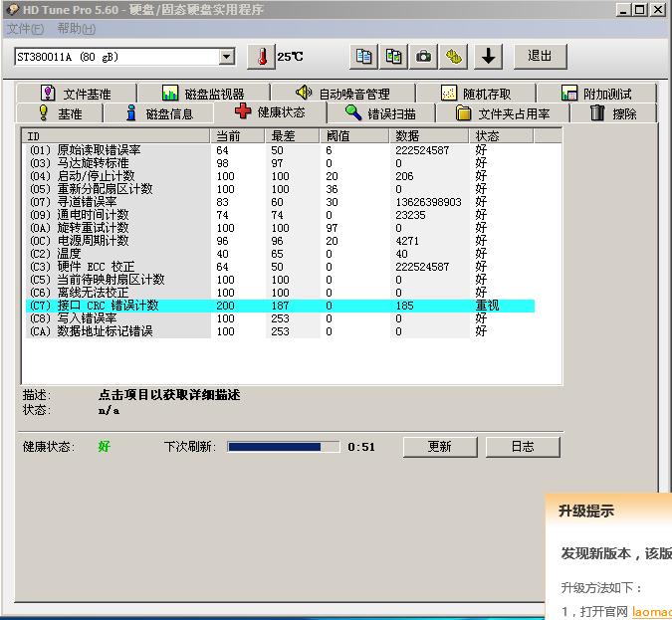This screenshot has width=672, height=620.
Task: Select row (04) 启动/停止计数
Action: point(281,176)
